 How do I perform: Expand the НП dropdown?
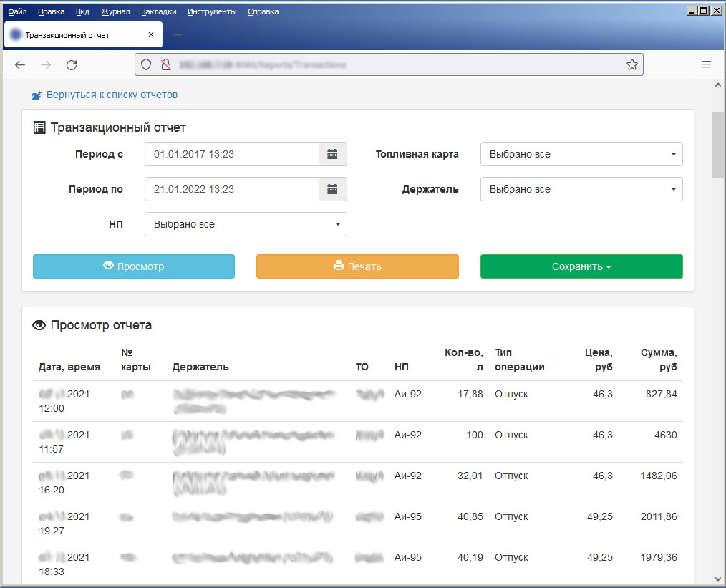[x=246, y=225]
